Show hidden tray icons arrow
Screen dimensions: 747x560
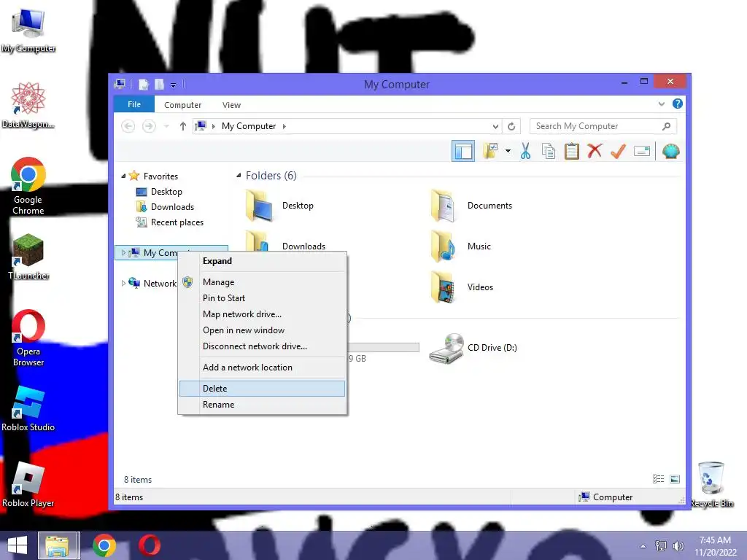click(x=643, y=546)
